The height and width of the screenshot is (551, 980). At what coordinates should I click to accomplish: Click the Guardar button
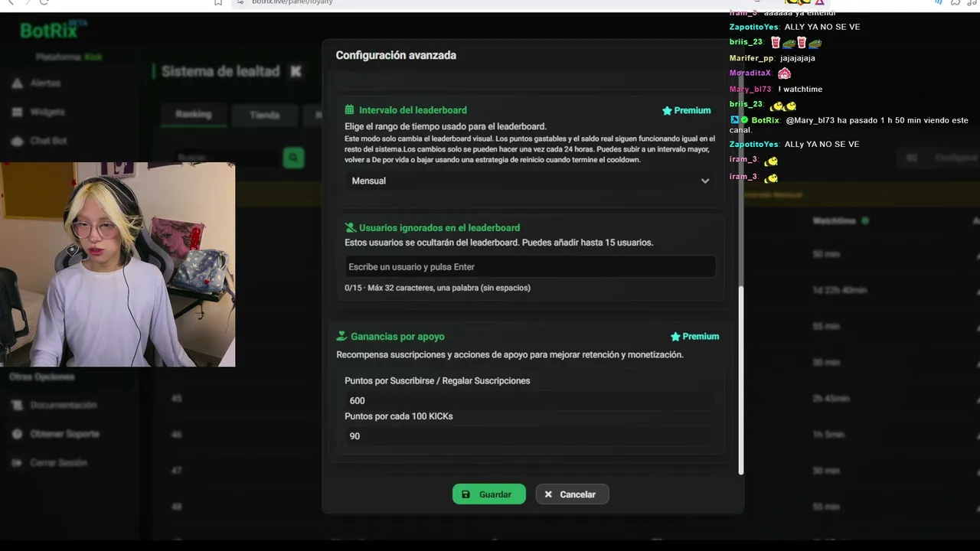[x=489, y=494]
